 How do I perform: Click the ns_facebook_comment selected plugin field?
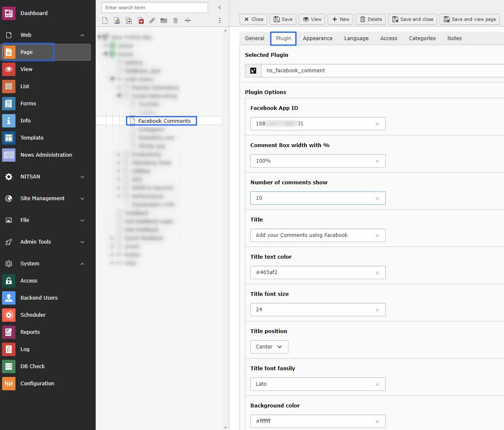382,71
